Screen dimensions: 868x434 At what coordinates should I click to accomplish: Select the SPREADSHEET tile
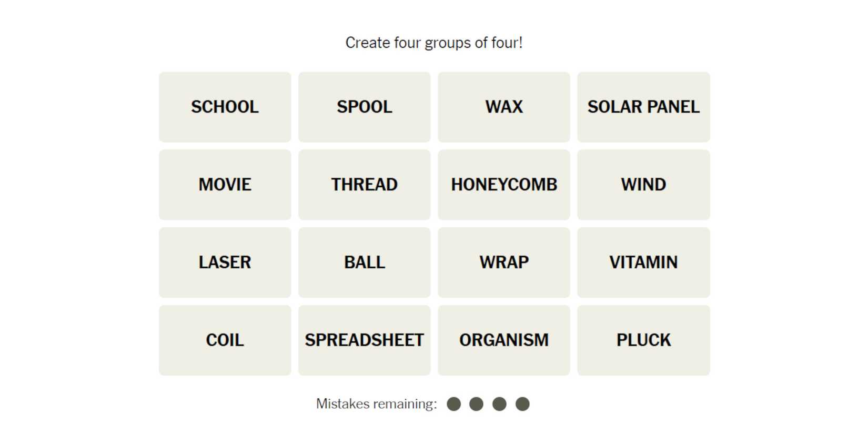pyautogui.click(x=364, y=340)
